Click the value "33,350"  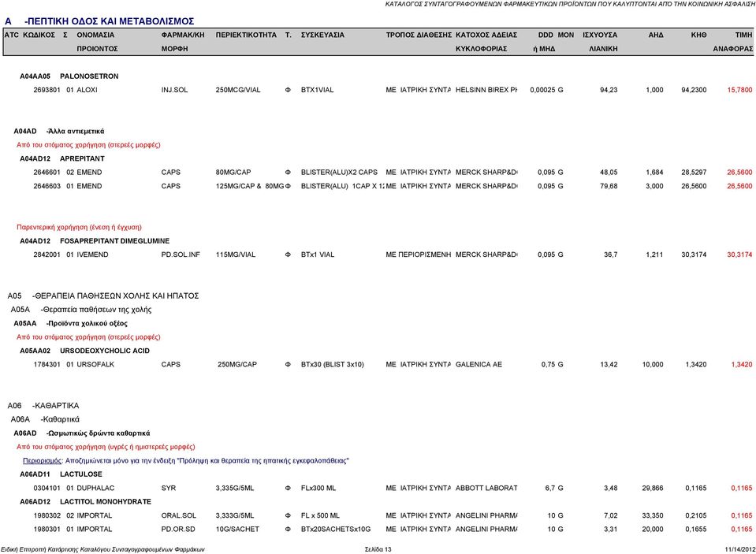click(x=653, y=515)
